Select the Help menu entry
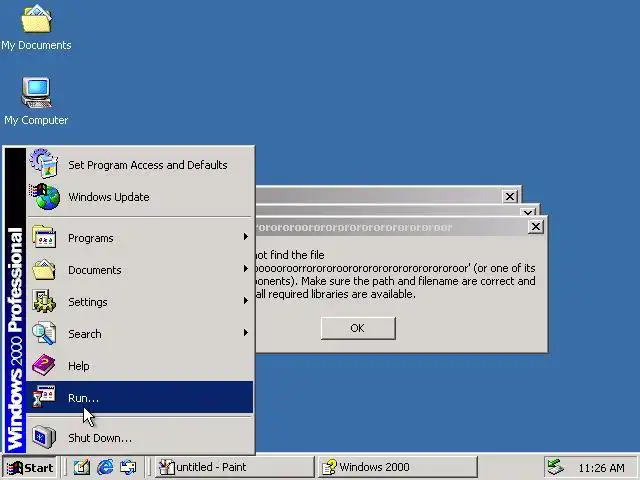The image size is (640, 480). [x=140, y=366]
